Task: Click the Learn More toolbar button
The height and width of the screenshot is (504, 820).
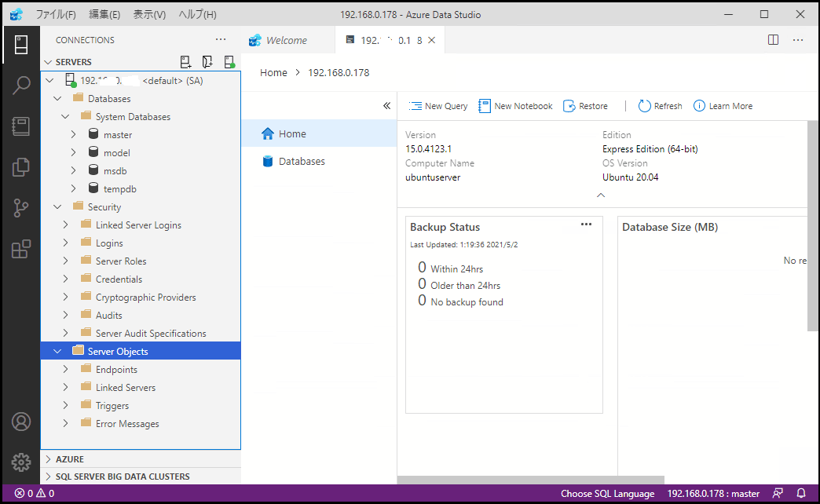Action: [723, 106]
